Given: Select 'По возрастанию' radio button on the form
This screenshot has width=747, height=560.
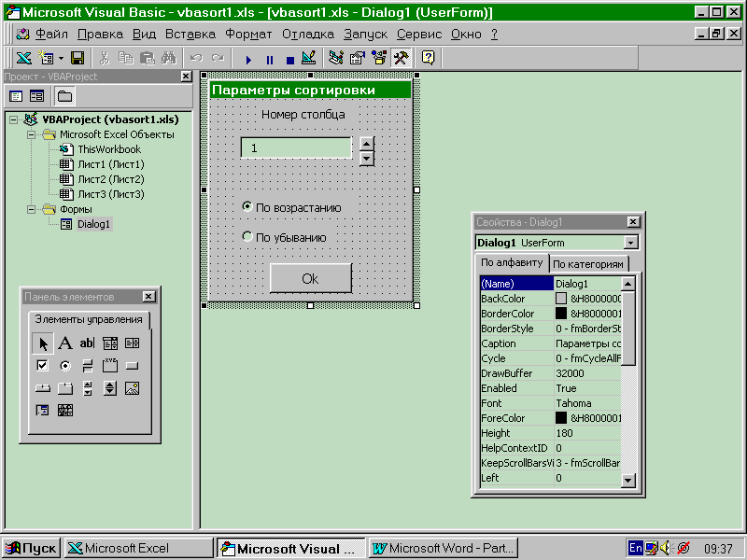Looking at the screenshot, I should pyautogui.click(x=247, y=206).
